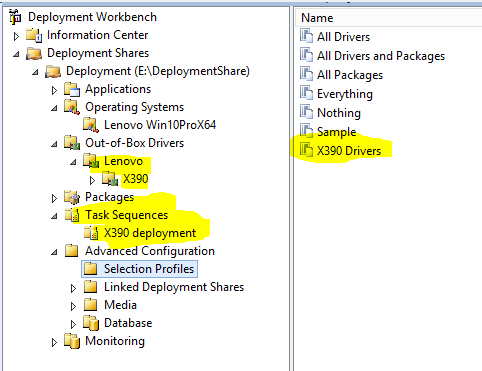Select the Lenovo Win10ProX64 label
This screenshot has height=371, width=482.
tap(160, 125)
